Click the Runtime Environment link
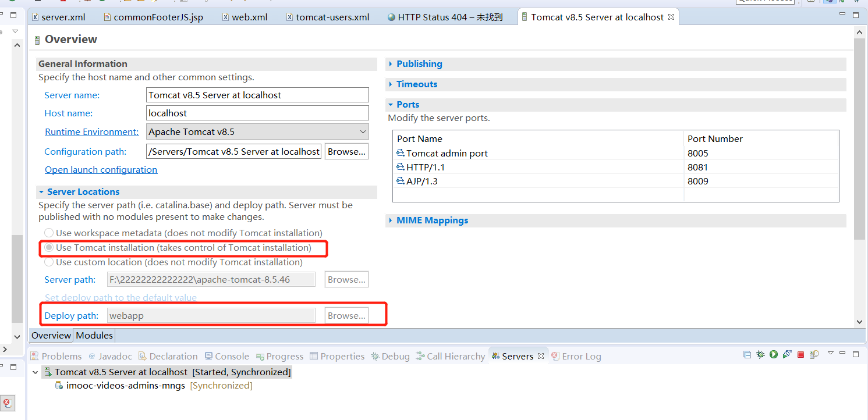Viewport: 868px width, 420px height. 92,131
